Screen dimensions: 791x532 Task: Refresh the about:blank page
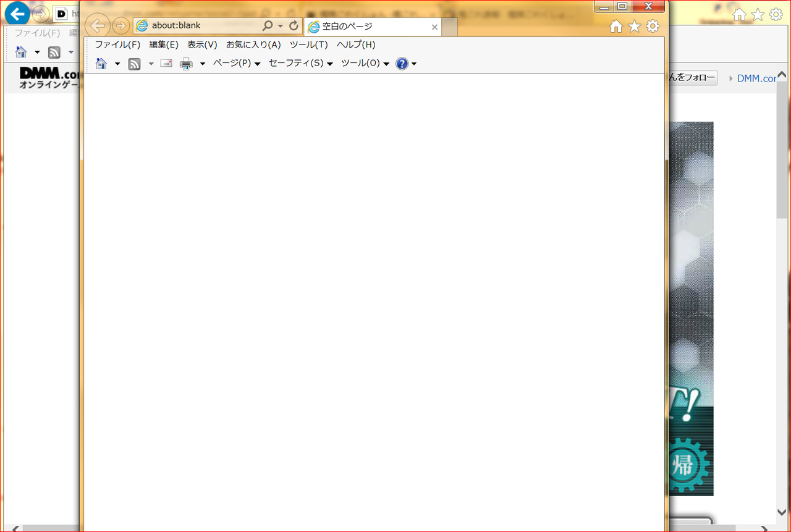(x=294, y=26)
